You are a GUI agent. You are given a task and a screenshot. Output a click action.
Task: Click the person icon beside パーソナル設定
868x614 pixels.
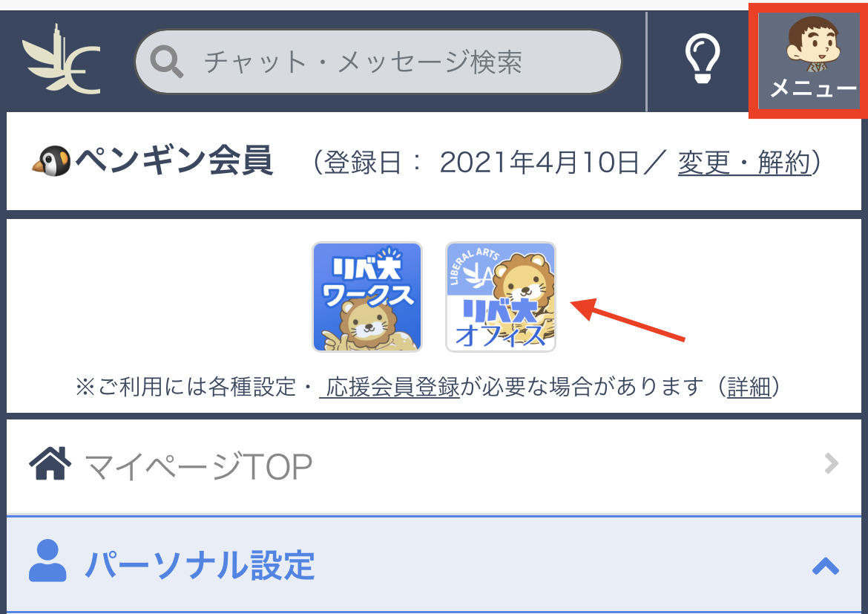point(47,561)
